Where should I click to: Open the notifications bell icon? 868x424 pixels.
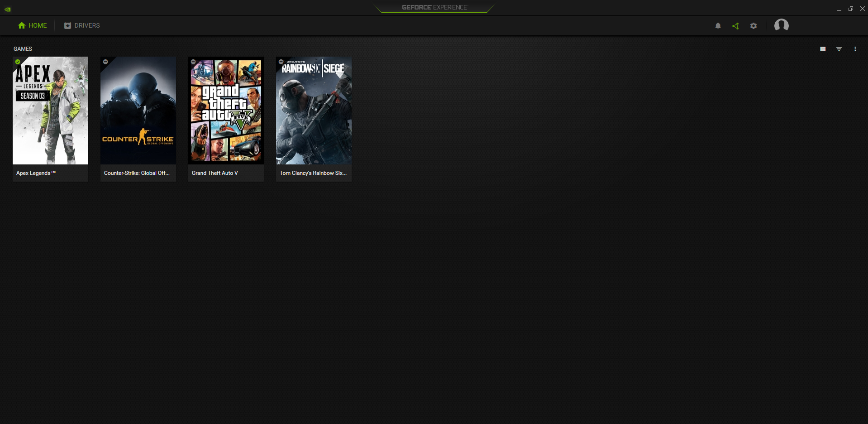point(718,26)
